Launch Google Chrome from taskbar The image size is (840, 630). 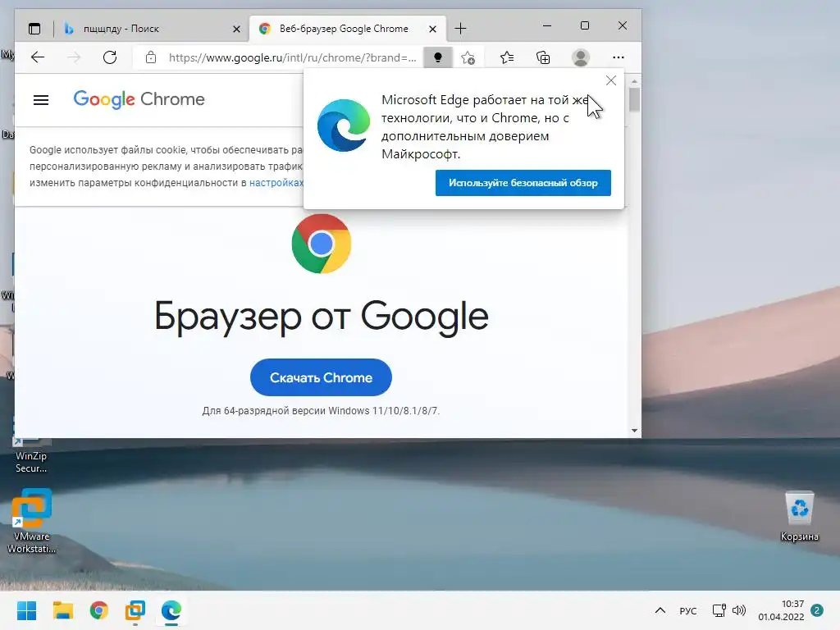pyautogui.click(x=99, y=610)
